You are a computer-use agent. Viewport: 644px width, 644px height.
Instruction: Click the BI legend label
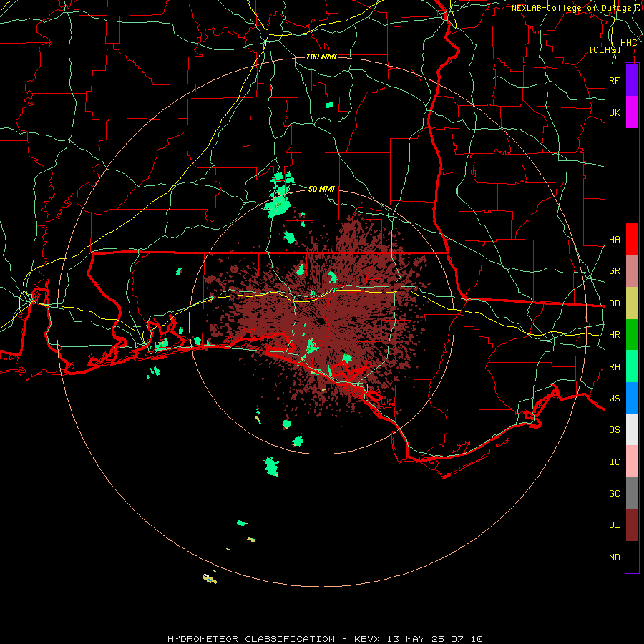tap(614, 525)
